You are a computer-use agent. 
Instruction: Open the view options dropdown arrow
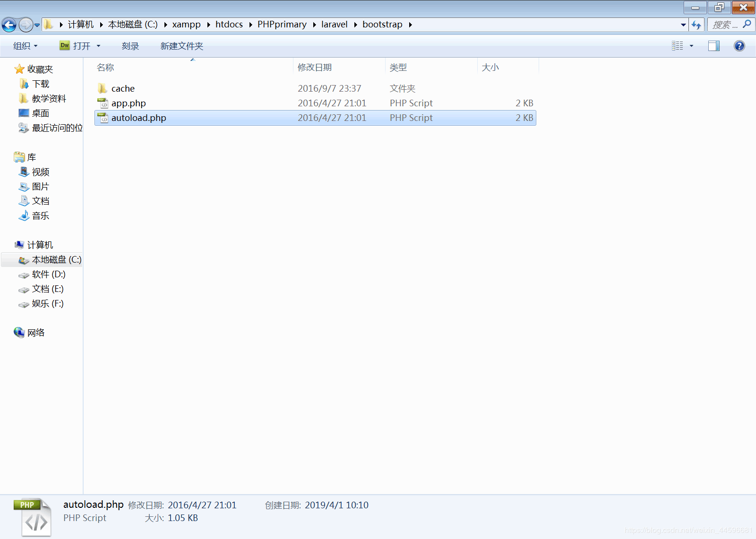click(x=691, y=46)
